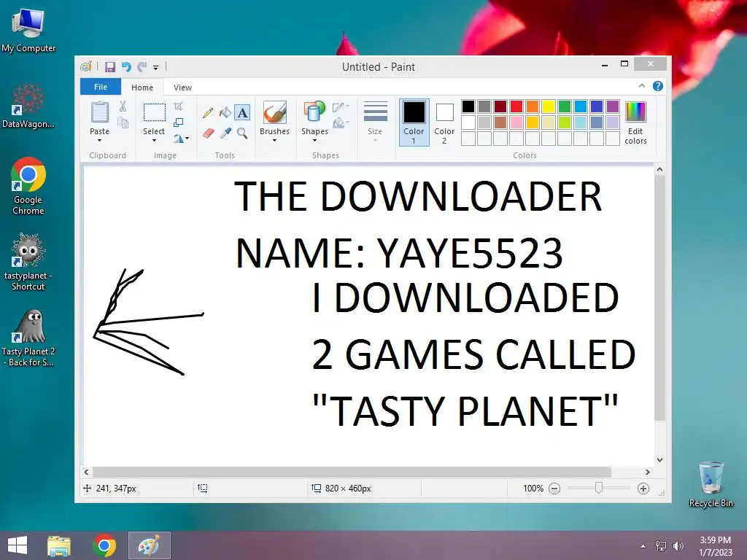This screenshot has width=747, height=560.
Task: Select the Magnifier tool
Action: [242, 133]
